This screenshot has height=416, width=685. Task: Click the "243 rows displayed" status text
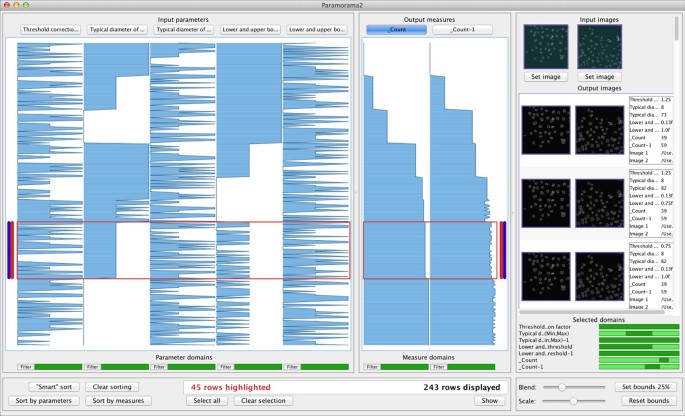pos(462,387)
